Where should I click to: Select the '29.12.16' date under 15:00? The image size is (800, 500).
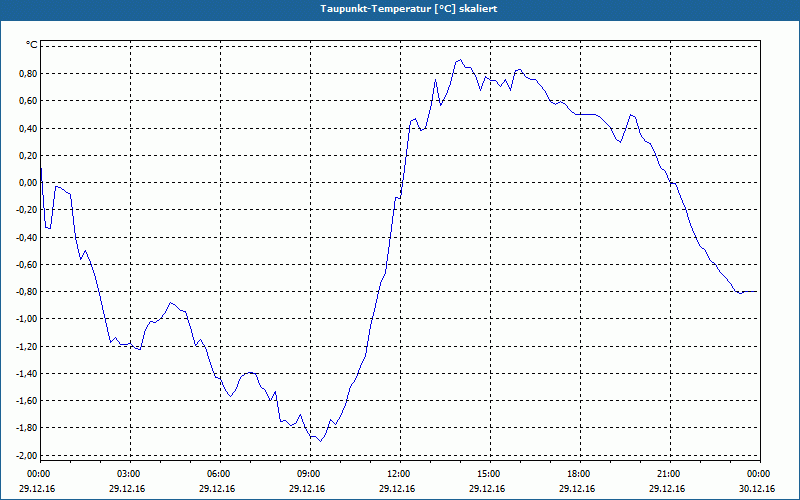(487, 489)
